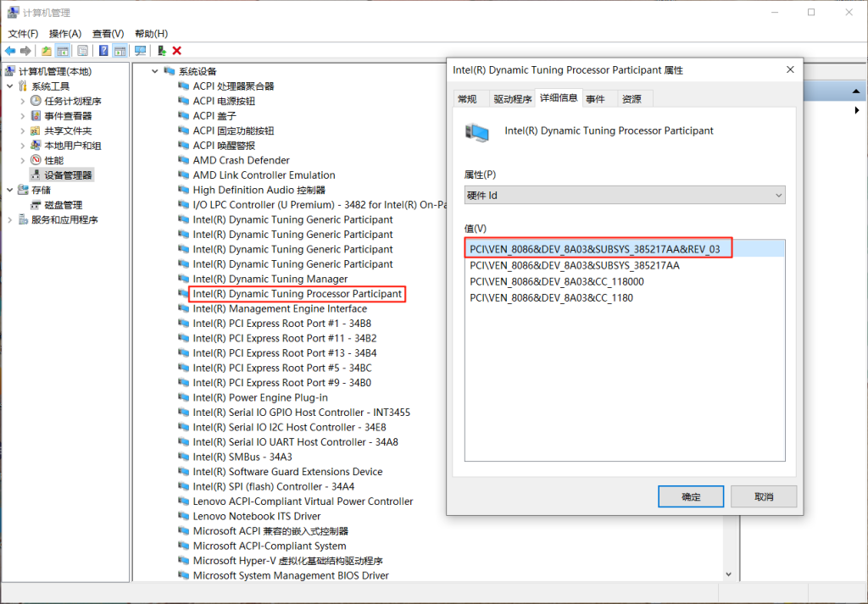Click the update driver green arrow icon
868x604 pixels.
tap(161, 51)
